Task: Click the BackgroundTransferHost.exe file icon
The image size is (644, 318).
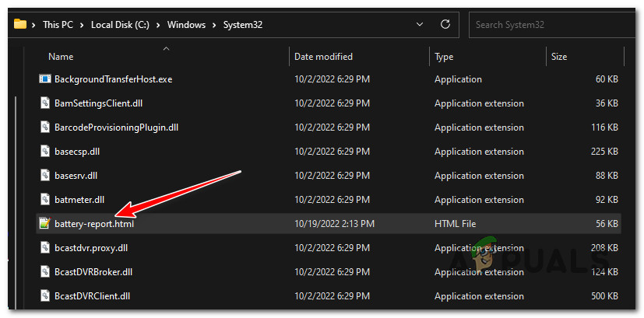Action: click(x=44, y=79)
